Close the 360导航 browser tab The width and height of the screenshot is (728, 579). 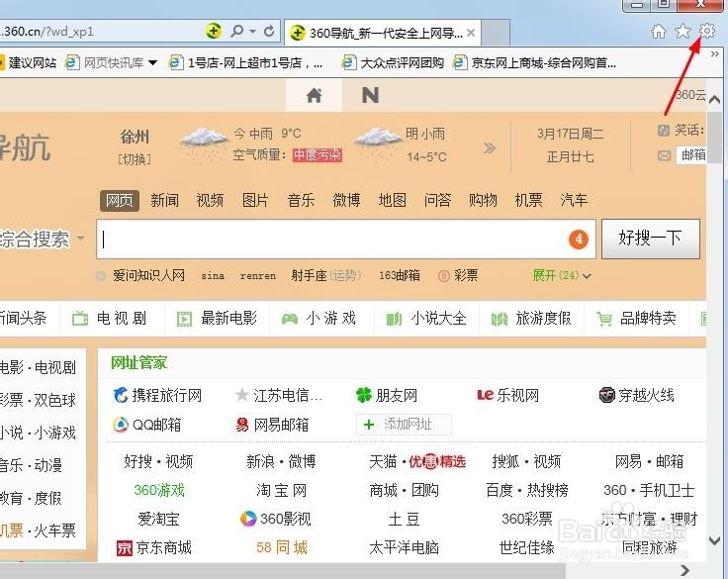(x=470, y=33)
